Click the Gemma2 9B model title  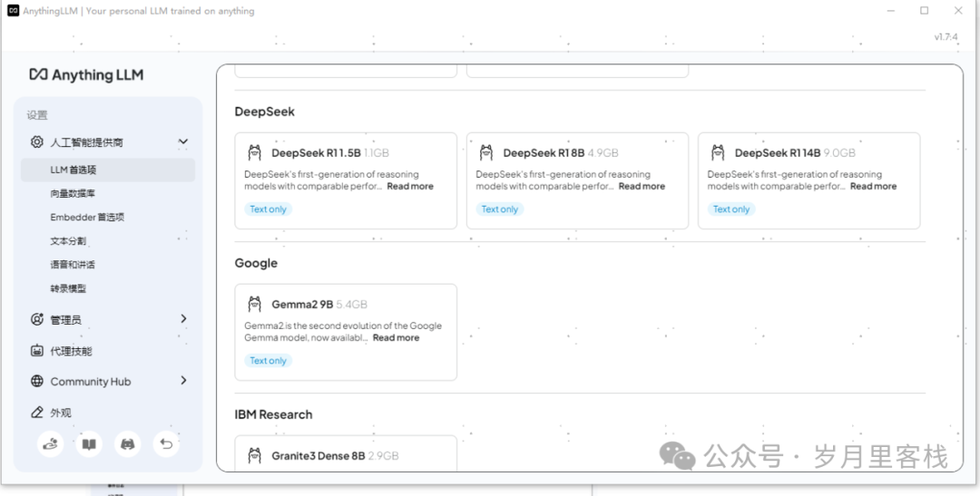(x=302, y=305)
